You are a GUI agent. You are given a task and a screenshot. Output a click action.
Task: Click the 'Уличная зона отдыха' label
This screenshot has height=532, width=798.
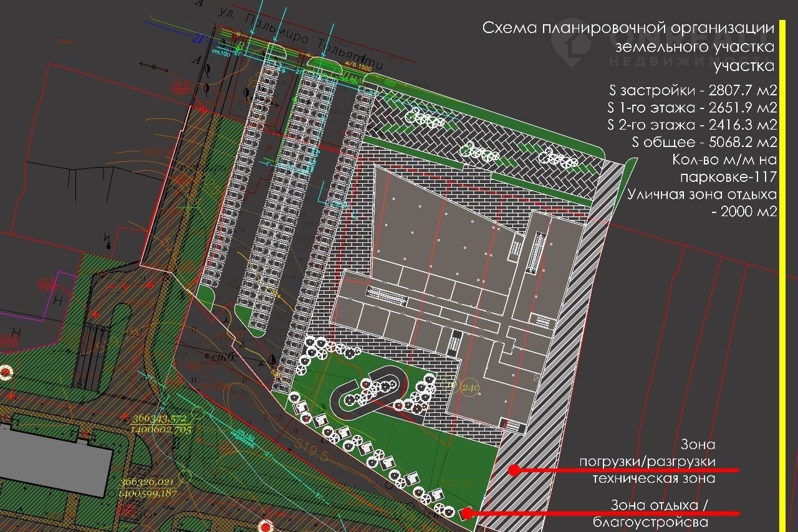(702, 194)
